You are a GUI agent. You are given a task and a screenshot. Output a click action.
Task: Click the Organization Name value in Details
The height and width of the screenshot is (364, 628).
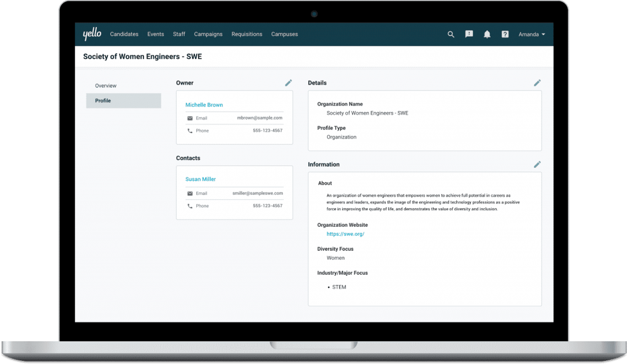click(367, 113)
